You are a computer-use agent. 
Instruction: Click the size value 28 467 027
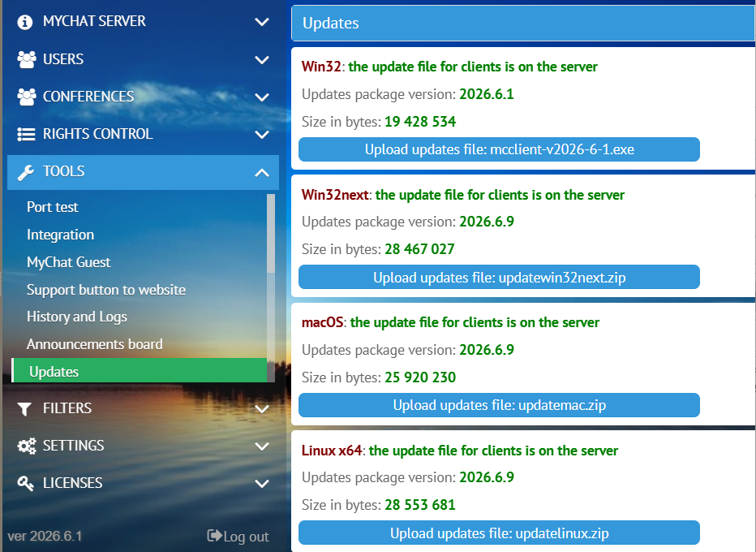tap(419, 249)
